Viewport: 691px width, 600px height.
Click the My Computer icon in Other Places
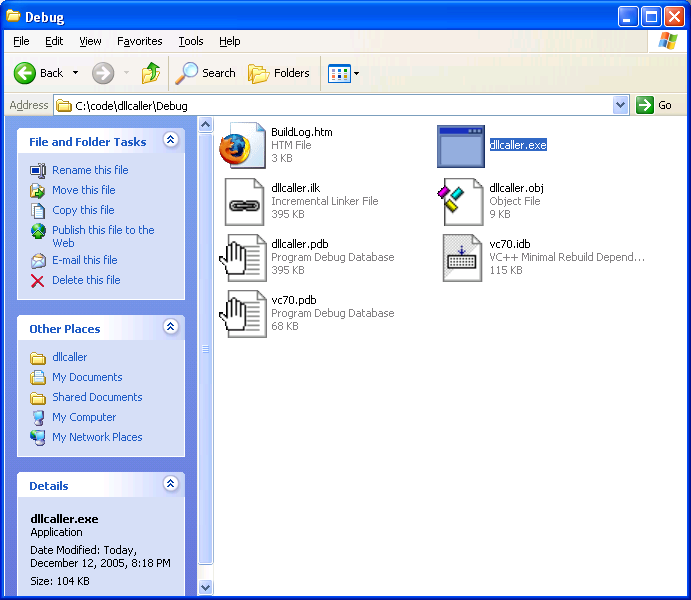[x=38, y=418]
